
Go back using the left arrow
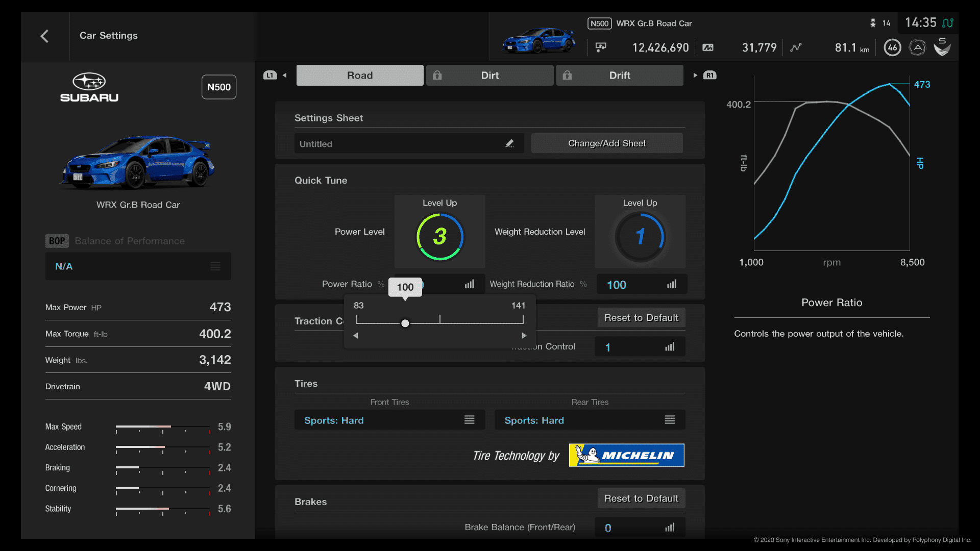click(x=44, y=36)
